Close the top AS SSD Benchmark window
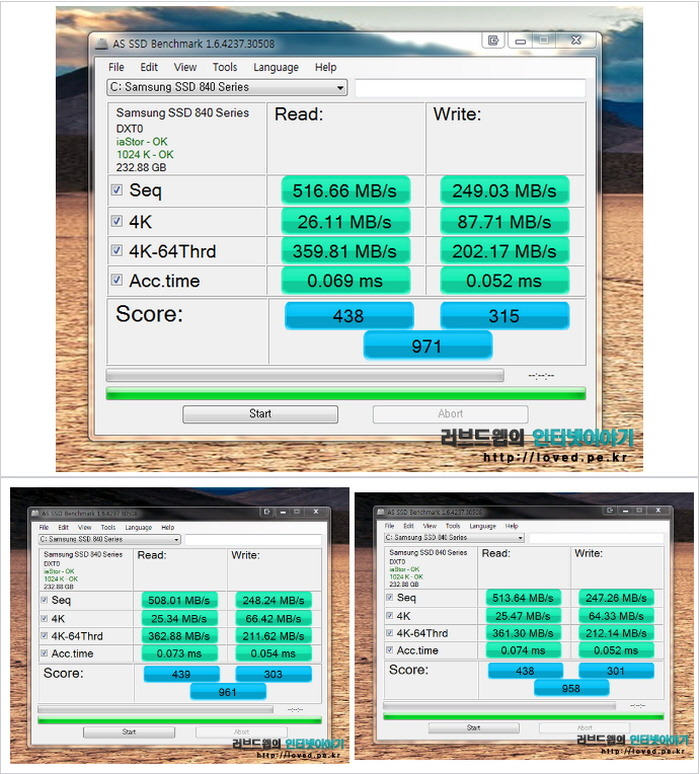The height and width of the screenshot is (774, 700). pos(576,40)
